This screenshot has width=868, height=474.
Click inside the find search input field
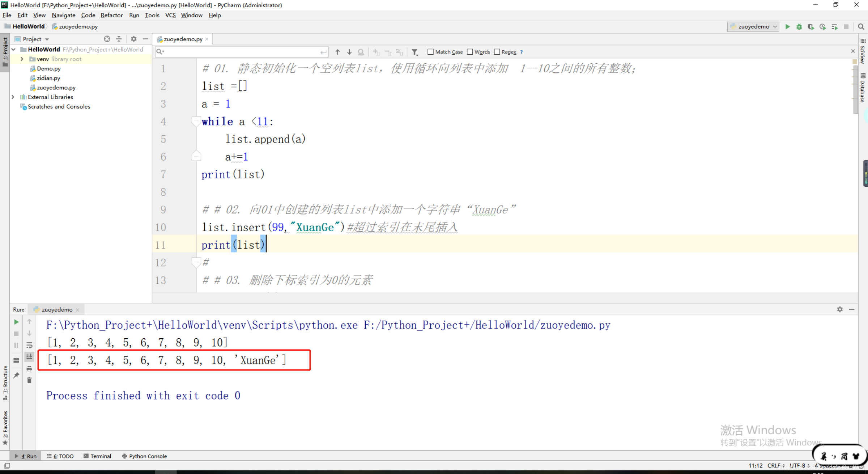point(239,52)
